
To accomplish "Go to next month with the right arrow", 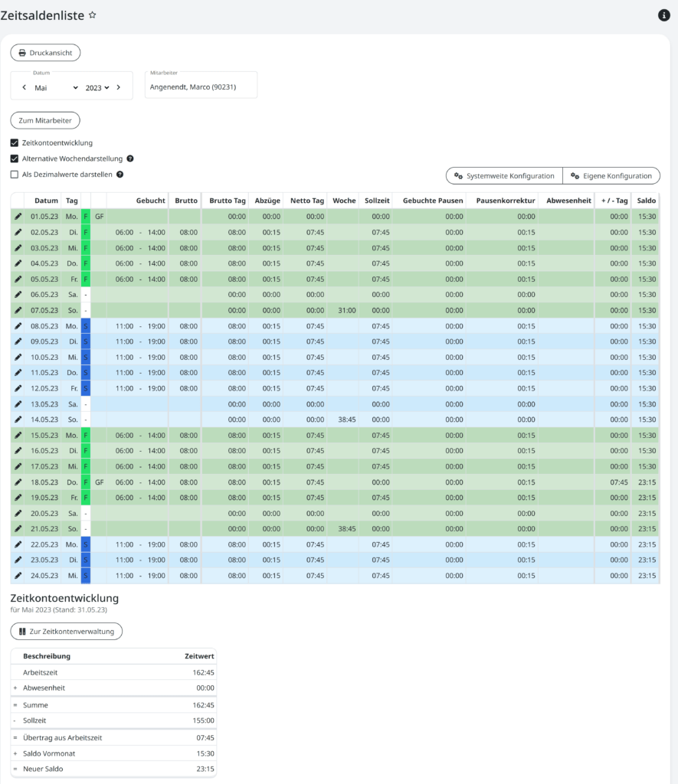I will point(119,88).
